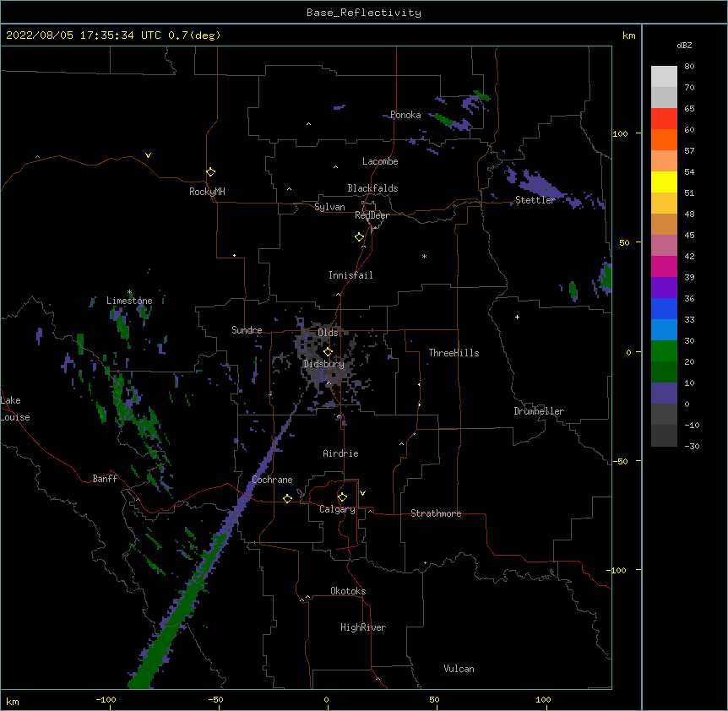This screenshot has height=711, width=728.
Task: Click the 80 value on the dBZ legend
Action: [x=689, y=67]
